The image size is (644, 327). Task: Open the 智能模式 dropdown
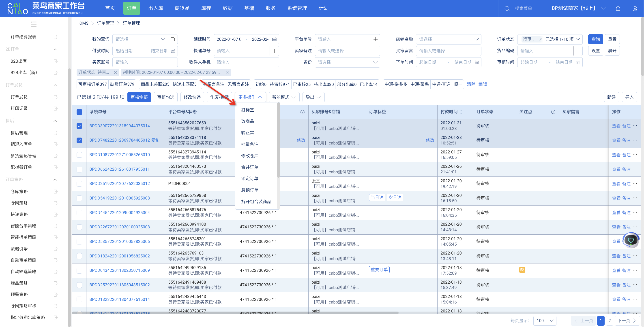[x=284, y=97]
